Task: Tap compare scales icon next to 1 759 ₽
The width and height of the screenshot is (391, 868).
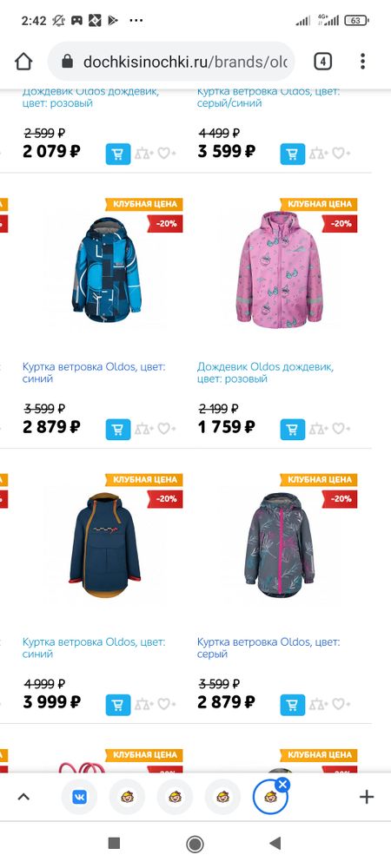Action: tap(318, 429)
